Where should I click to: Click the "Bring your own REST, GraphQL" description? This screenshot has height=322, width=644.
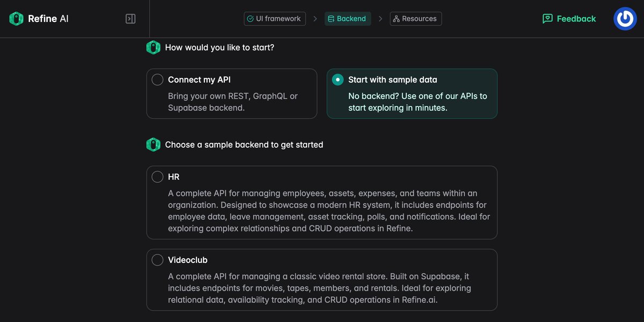[x=233, y=102]
